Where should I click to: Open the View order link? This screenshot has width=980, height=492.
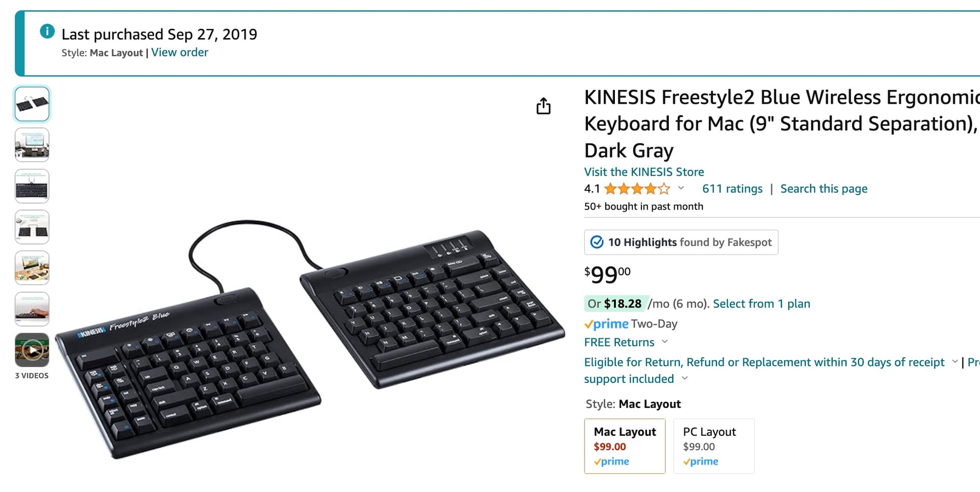[x=180, y=52]
